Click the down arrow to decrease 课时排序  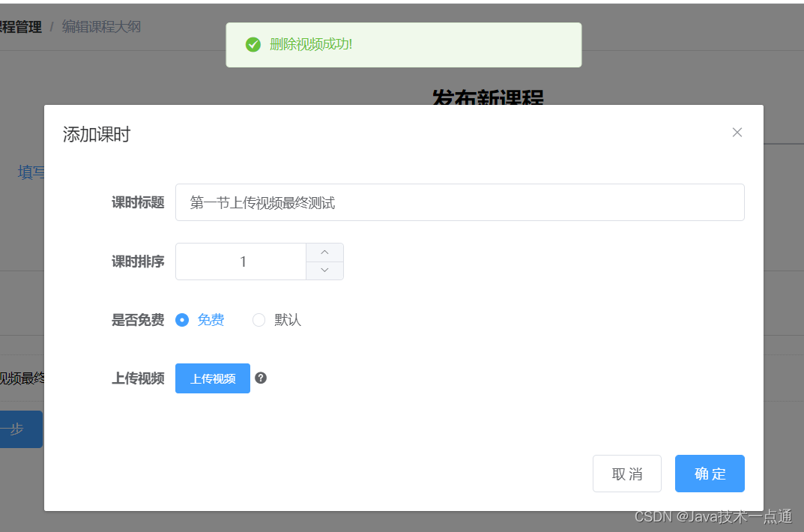click(324, 271)
